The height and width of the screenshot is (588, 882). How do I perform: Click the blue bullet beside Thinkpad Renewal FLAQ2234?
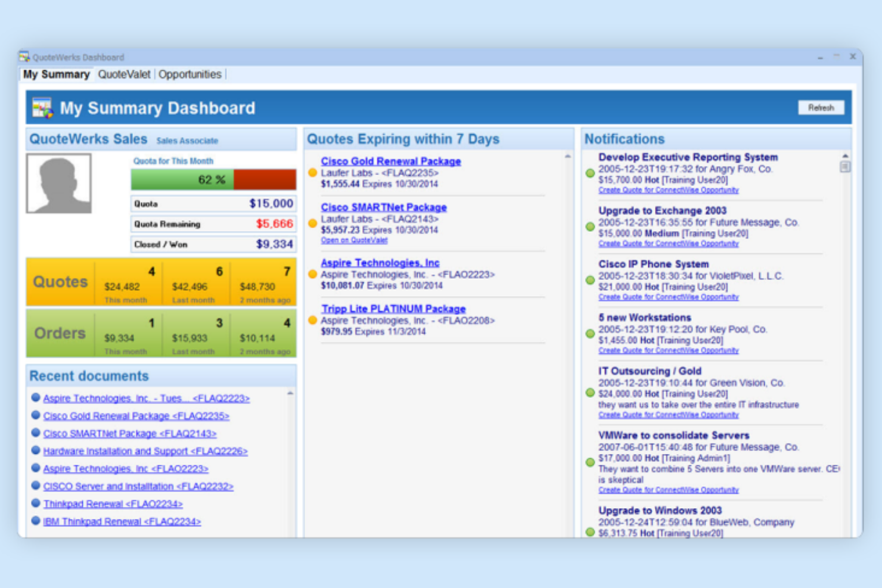click(36, 503)
